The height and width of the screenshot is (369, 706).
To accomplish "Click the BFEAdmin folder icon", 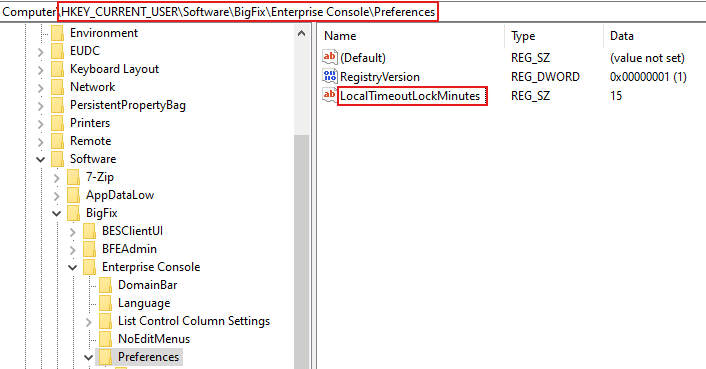I will pos(90,249).
